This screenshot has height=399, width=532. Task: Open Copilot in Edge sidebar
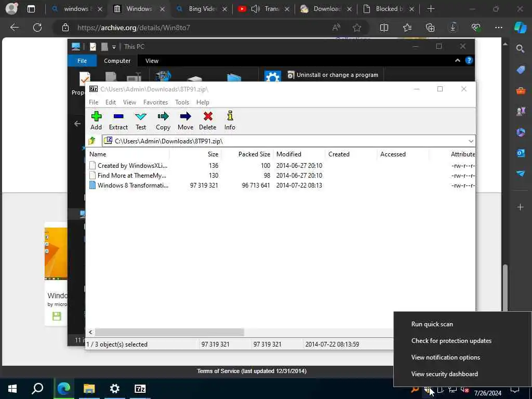point(520,28)
